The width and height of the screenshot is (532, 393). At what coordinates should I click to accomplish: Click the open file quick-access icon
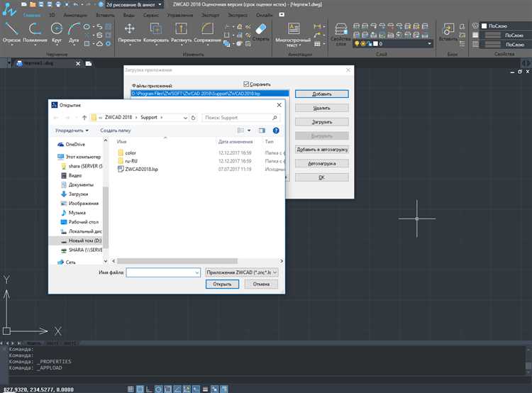(x=32, y=5)
